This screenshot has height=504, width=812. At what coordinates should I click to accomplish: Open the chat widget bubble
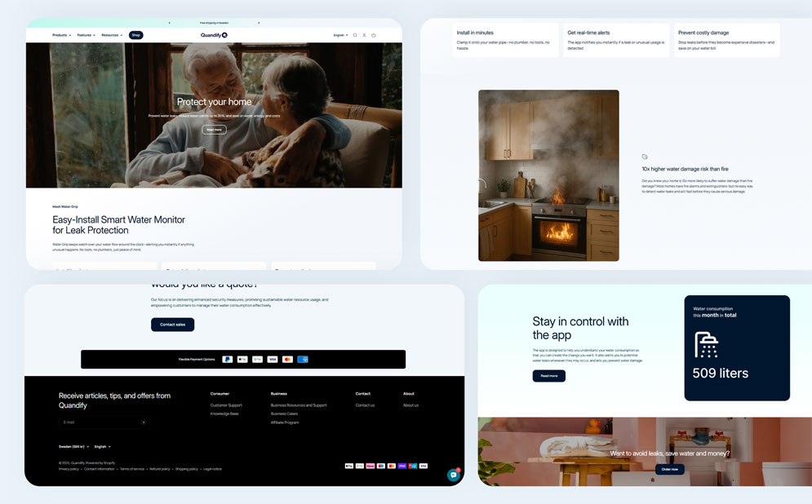click(453, 475)
